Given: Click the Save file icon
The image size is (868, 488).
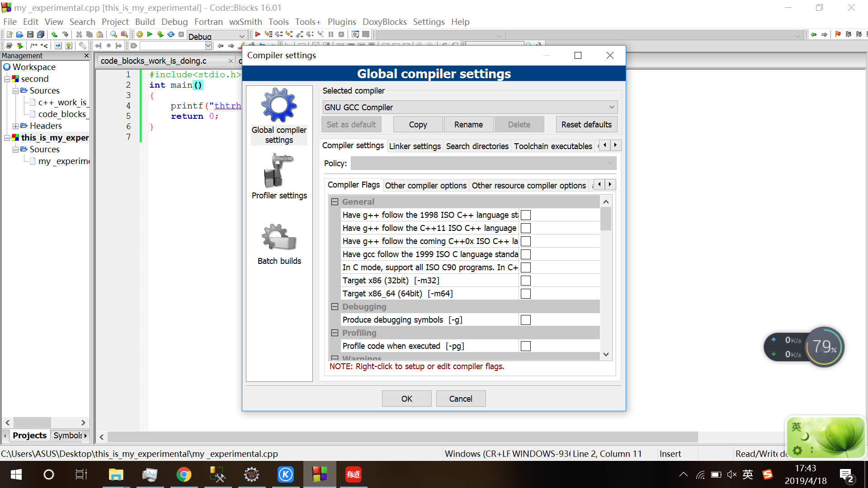Looking at the screenshot, I should pos(30,34).
